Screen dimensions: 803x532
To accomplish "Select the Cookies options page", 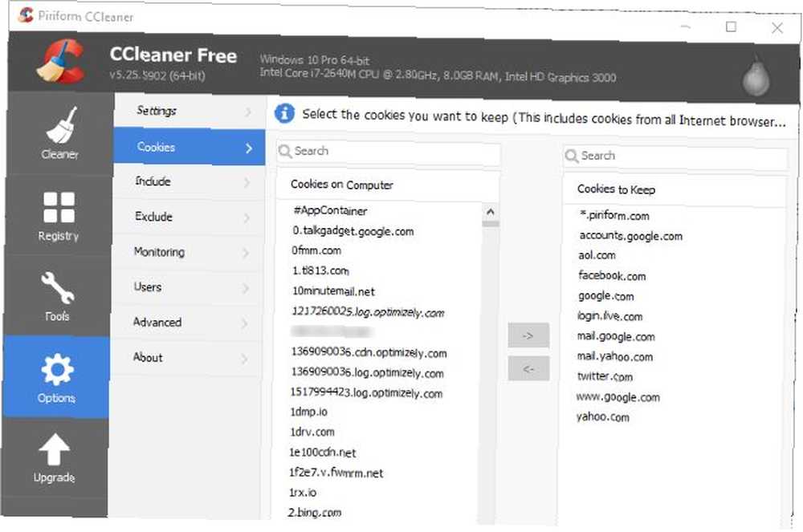I will [189, 147].
